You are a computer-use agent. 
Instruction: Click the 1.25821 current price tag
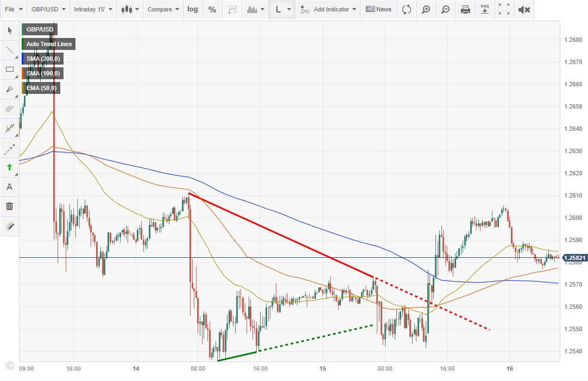575,258
